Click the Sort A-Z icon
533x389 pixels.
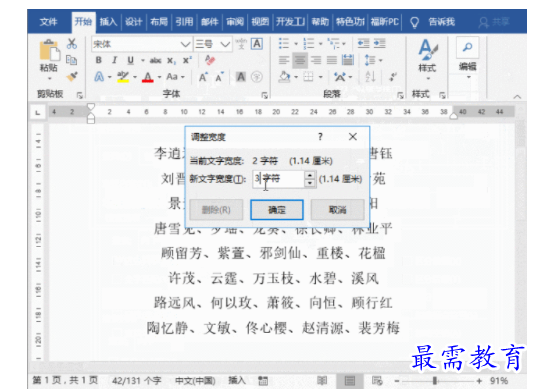[x=370, y=77]
